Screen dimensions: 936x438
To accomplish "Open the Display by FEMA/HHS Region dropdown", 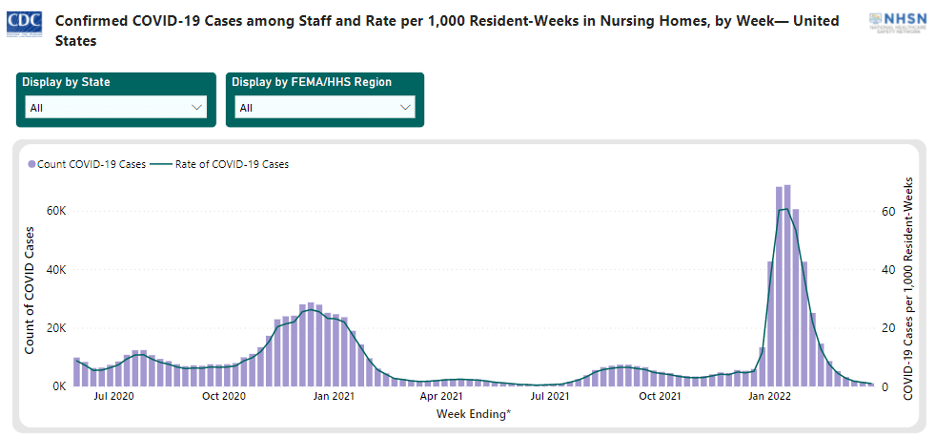I will pyautogui.click(x=324, y=107).
